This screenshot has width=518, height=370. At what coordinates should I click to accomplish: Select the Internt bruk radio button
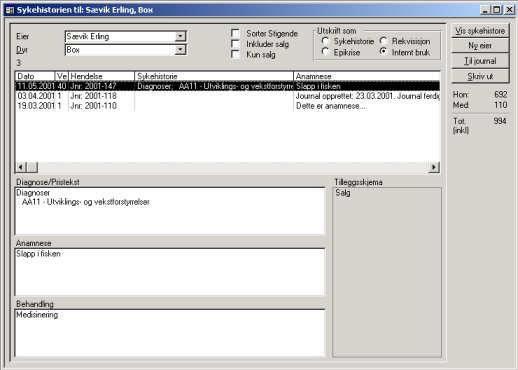click(383, 52)
